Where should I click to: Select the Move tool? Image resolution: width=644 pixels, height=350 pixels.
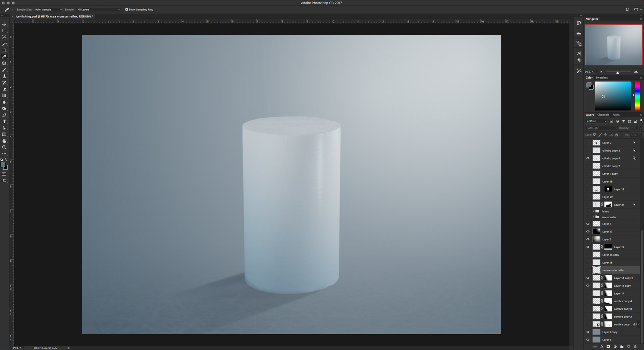pyautogui.click(x=4, y=25)
